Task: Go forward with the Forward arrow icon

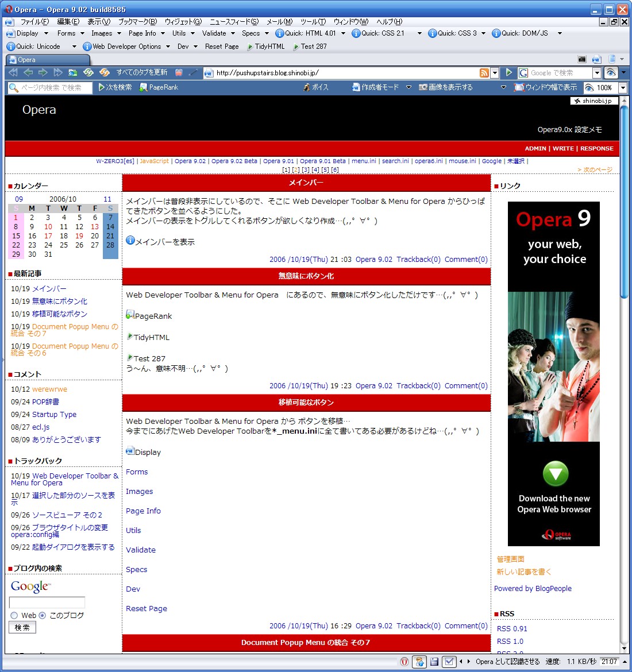Action: [x=43, y=72]
